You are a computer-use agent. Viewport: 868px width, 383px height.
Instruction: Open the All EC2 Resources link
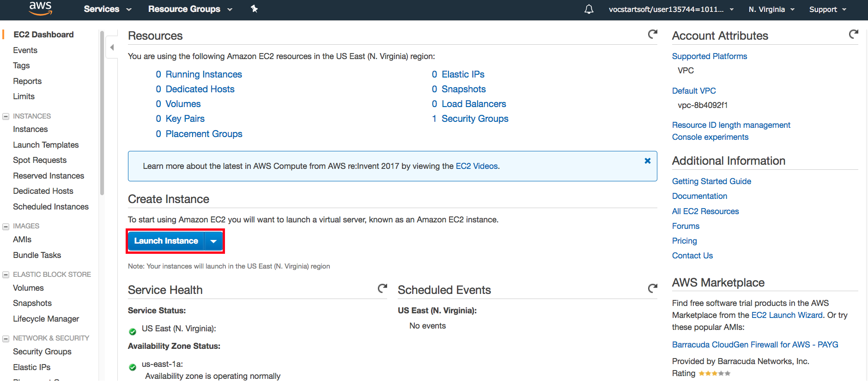(x=705, y=211)
